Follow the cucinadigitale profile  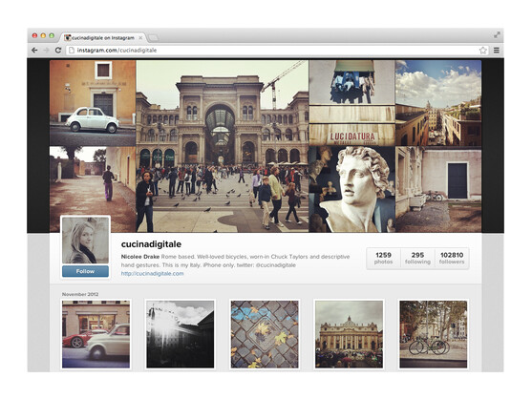86,271
